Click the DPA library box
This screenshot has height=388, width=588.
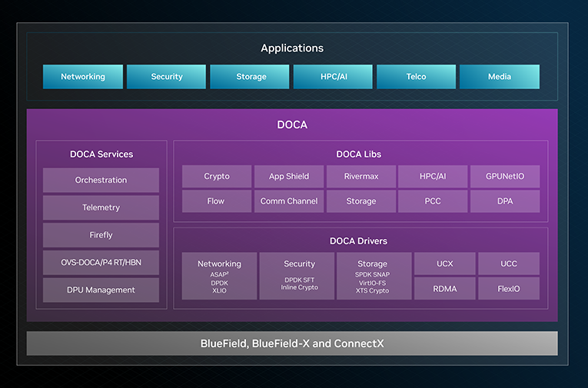tap(505, 201)
